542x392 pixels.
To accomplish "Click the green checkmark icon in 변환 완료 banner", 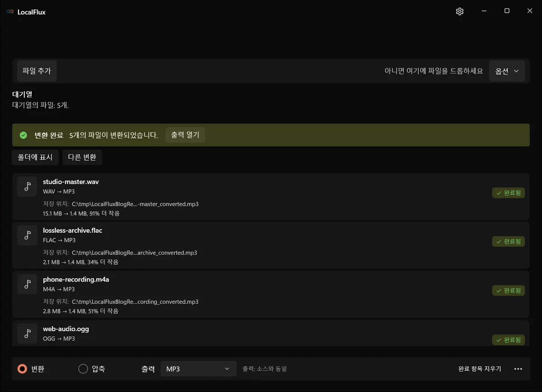I will click(23, 135).
